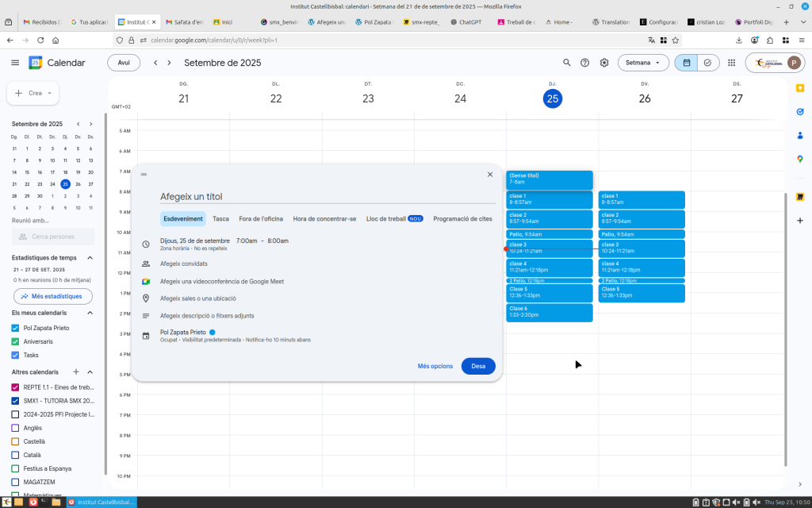
Task: Open the help question mark icon
Action: 585,63
